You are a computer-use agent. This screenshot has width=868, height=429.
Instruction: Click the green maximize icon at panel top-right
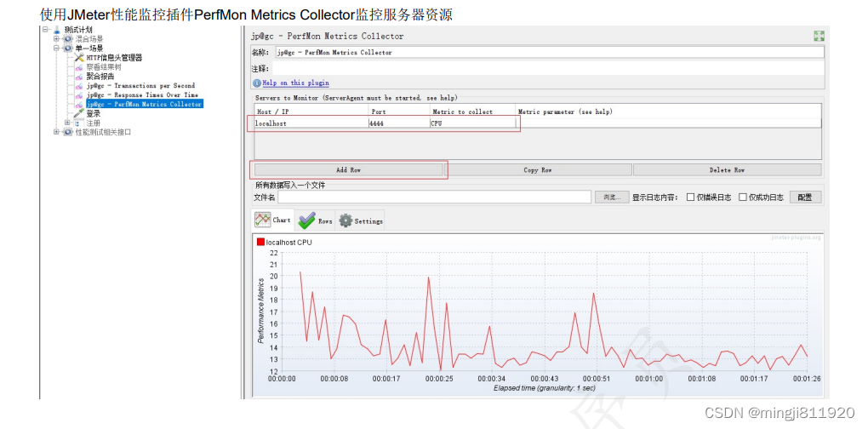(x=819, y=36)
